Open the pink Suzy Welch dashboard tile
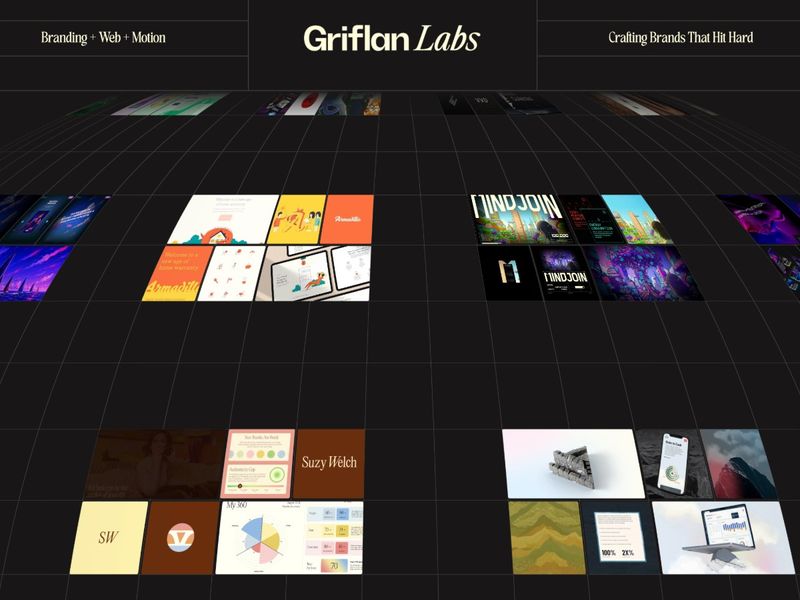This screenshot has width=800, height=600. [x=258, y=464]
